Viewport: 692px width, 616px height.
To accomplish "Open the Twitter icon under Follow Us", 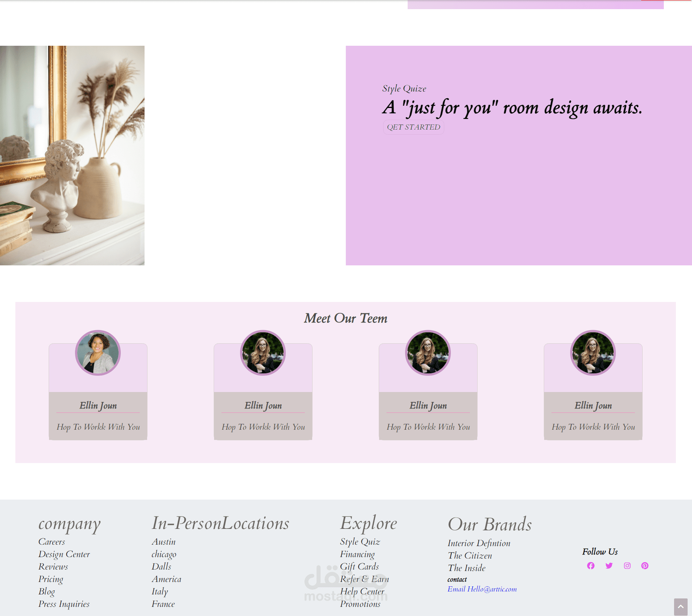I will (x=609, y=565).
